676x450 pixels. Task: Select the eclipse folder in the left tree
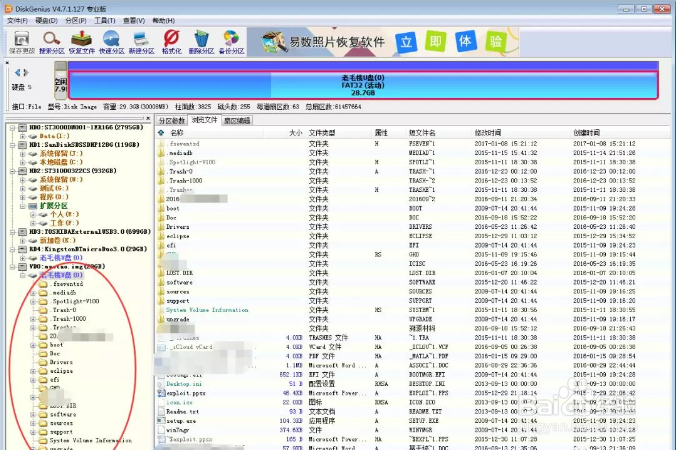pos(61,371)
